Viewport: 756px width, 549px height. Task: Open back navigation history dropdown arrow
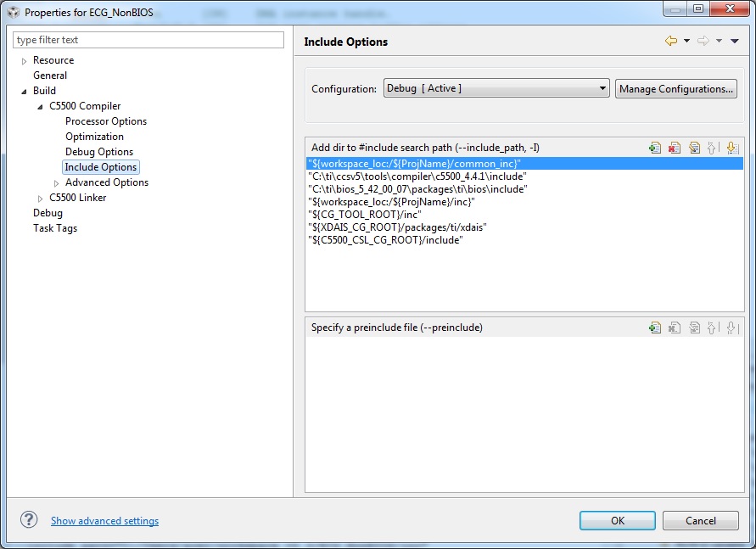[686, 41]
